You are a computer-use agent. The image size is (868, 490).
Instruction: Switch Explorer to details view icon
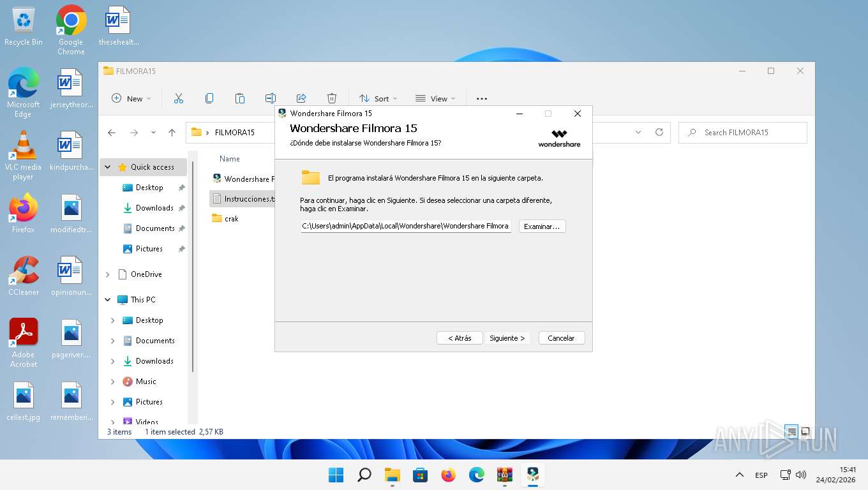pyautogui.click(x=791, y=431)
